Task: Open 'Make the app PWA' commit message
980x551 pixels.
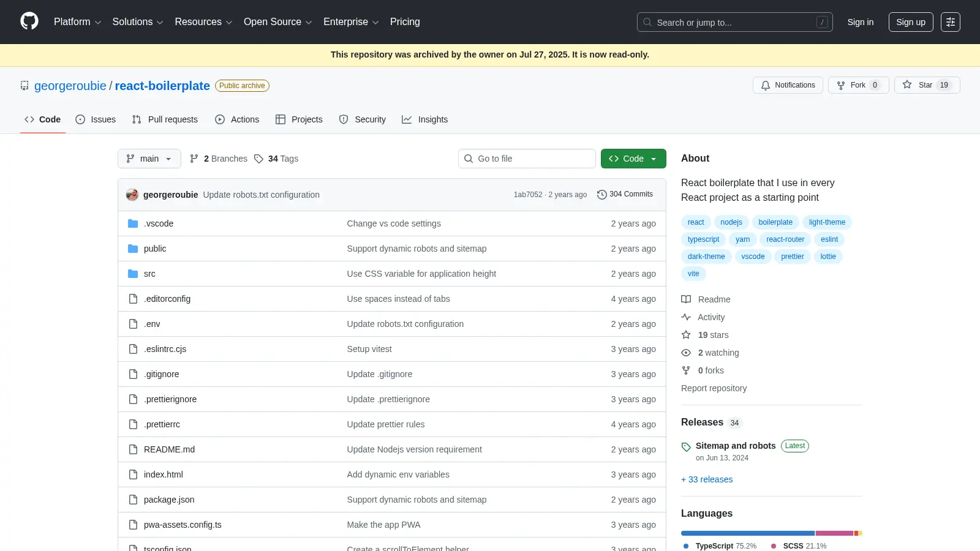Action: (x=383, y=525)
